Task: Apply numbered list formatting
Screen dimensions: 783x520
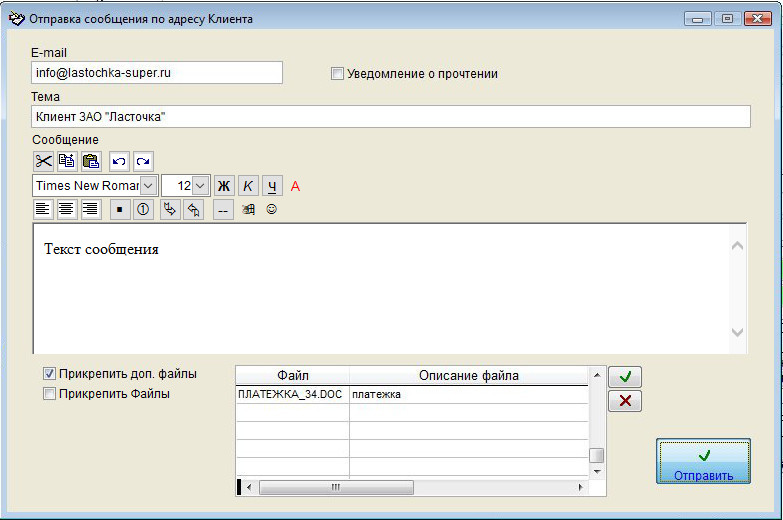Action: (143, 209)
